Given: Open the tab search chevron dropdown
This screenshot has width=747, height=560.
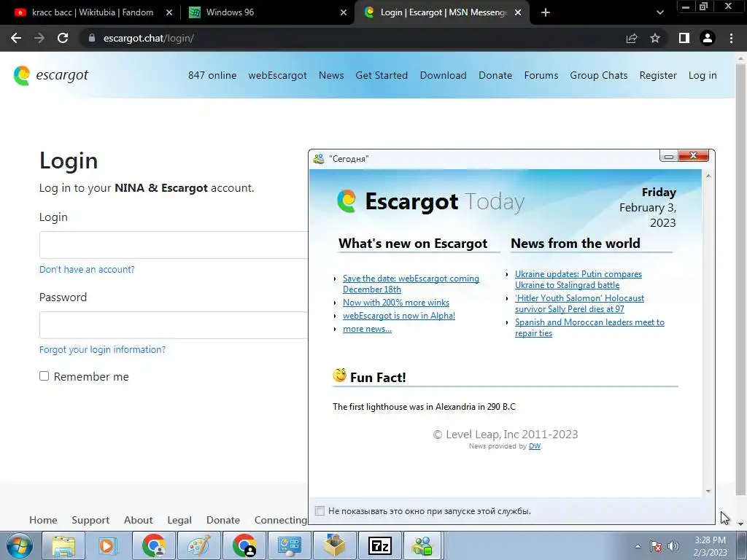Looking at the screenshot, I should (659, 12).
